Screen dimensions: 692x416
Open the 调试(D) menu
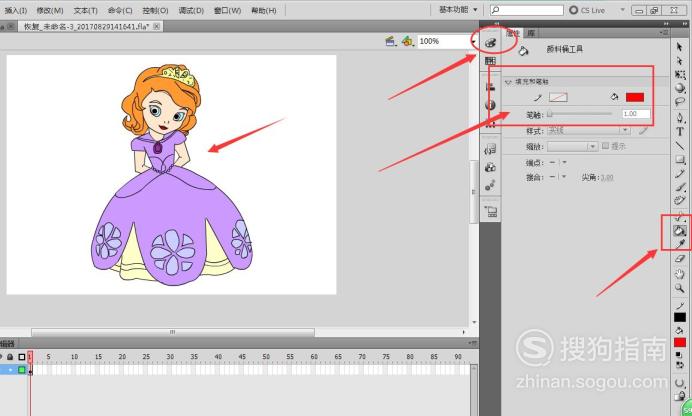click(191, 10)
